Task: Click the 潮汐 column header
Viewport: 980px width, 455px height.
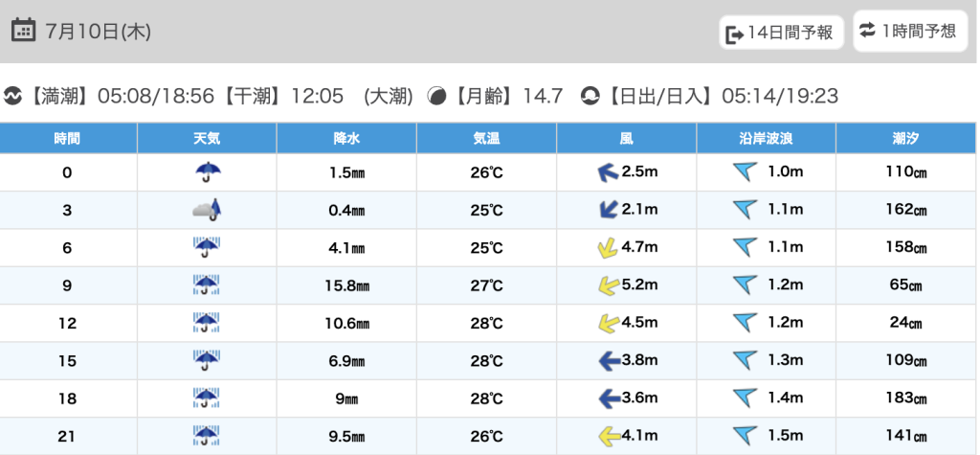Action: tap(906, 139)
